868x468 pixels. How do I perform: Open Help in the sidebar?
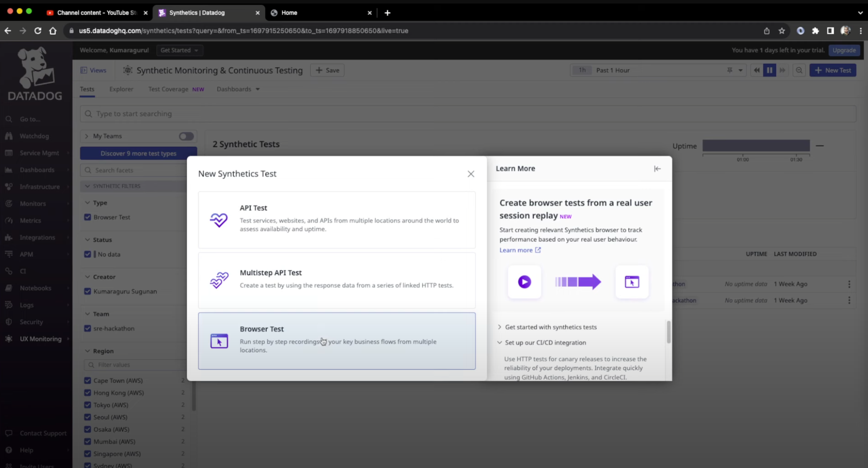coord(26,450)
